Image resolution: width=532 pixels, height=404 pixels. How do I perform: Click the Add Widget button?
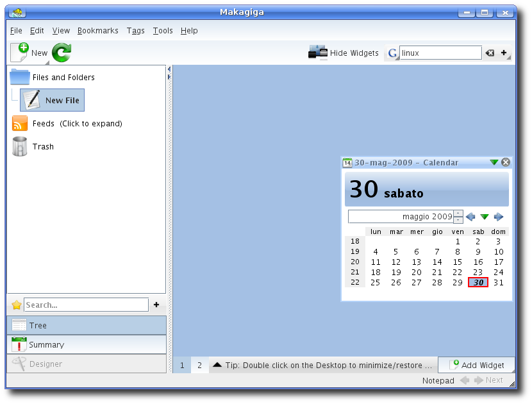point(476,365)
